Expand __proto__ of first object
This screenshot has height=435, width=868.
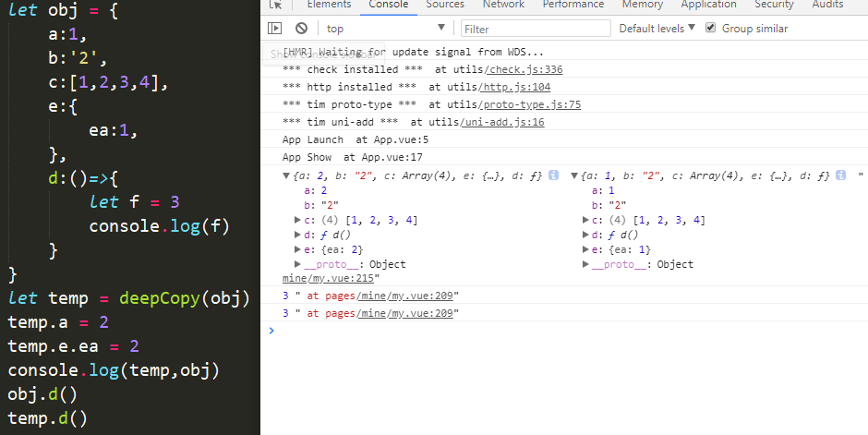click(x=298, y=264)
